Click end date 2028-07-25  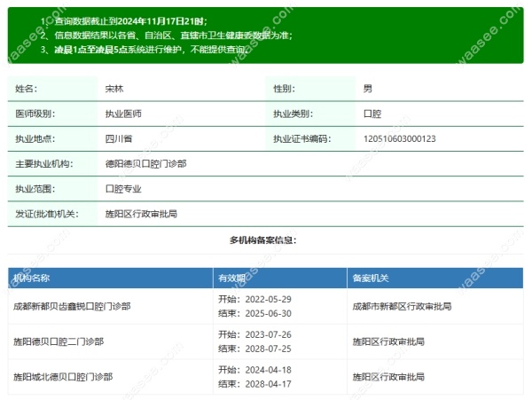268,349
